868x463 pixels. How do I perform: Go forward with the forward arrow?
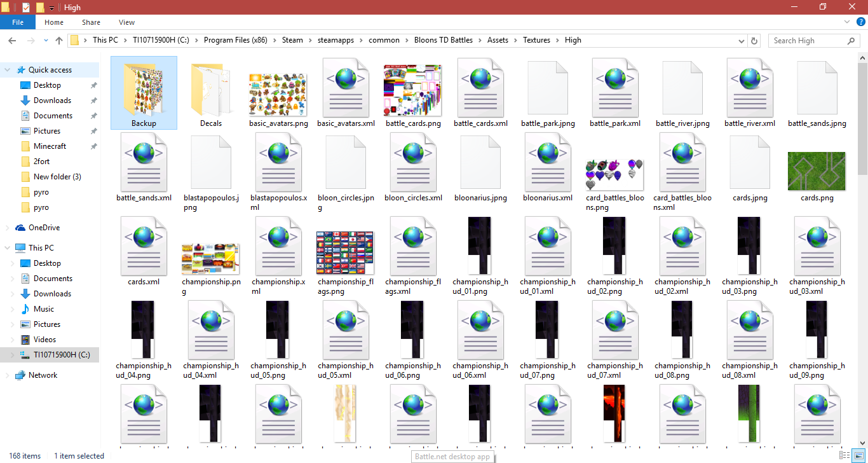31,40
